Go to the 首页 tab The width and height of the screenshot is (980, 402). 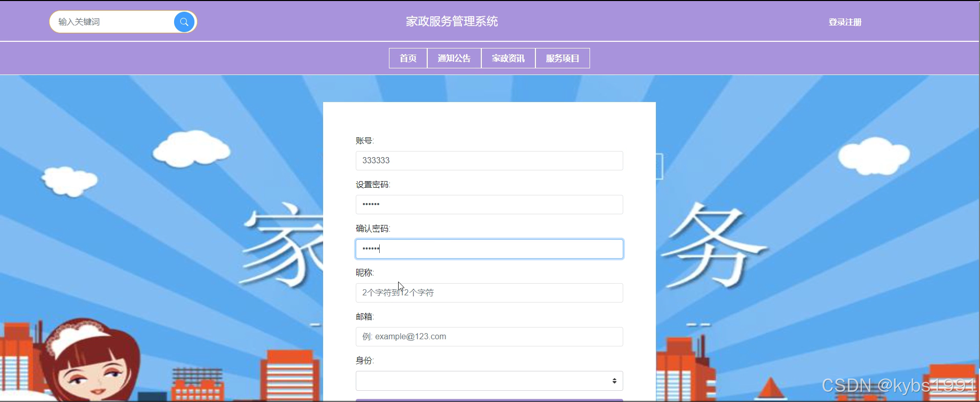(408, 58)
